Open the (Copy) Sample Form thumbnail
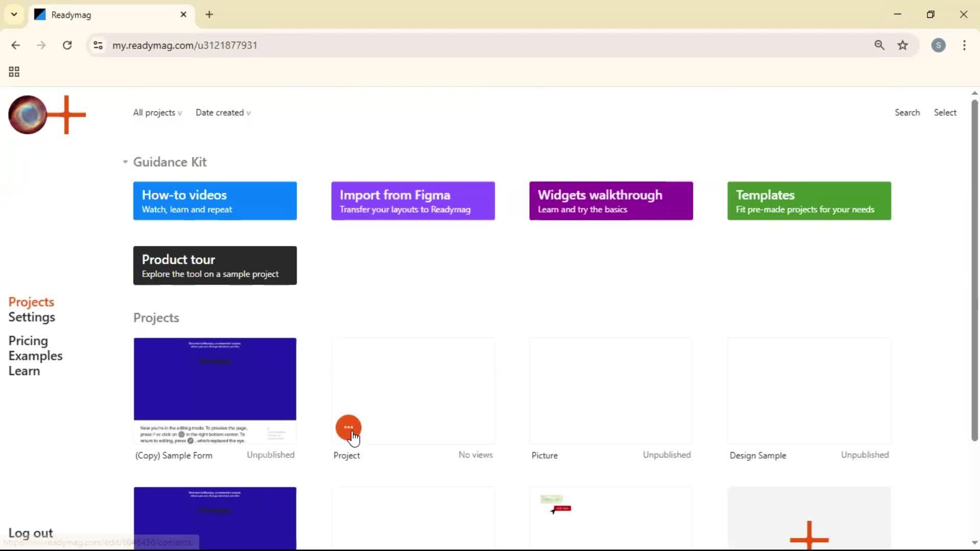 [215, 390]
